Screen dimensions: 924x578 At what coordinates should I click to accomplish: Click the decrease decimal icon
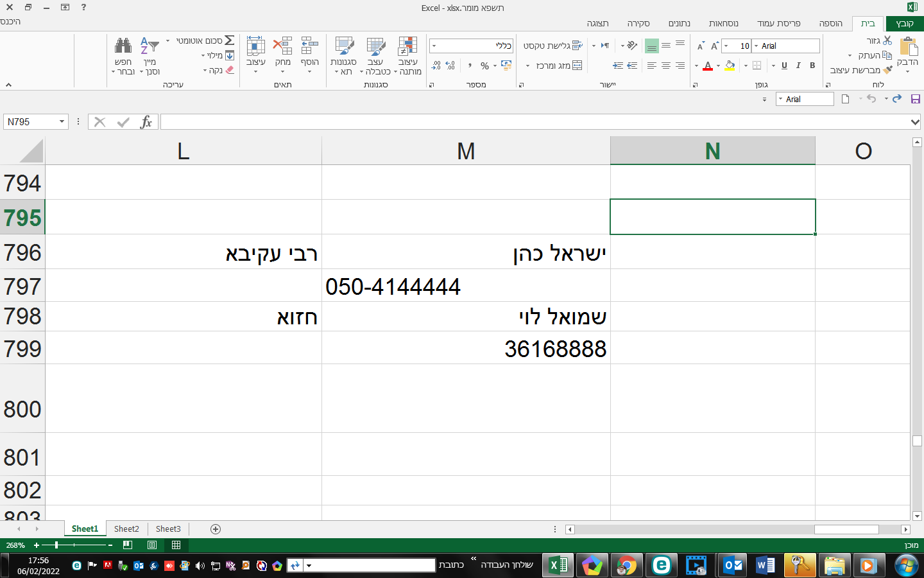[436, 66]
